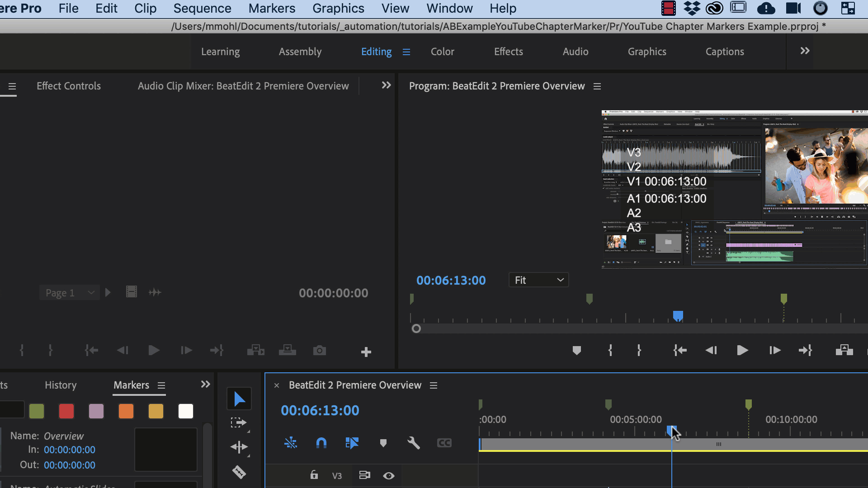Select the Razor tool

point(239,472)
